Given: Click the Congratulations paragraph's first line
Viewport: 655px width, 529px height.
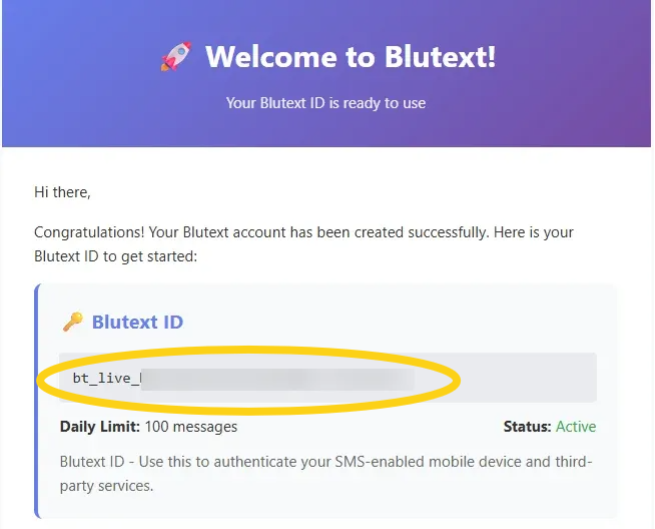Looking at the screenshot, I should (x=303, y=232).
